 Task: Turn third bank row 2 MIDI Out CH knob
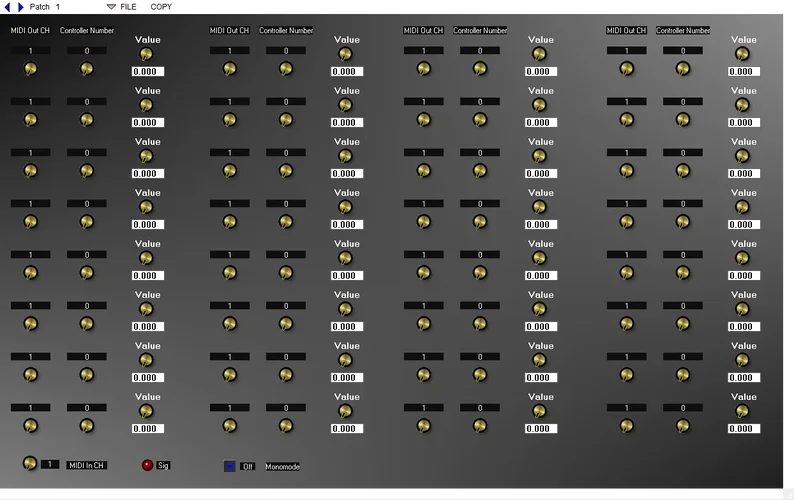pos(423,120)
